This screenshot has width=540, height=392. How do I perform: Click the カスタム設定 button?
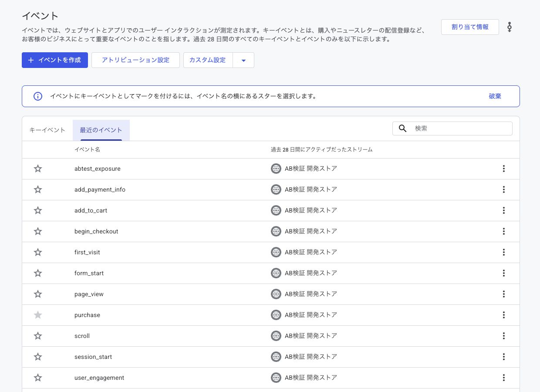[x=208, y=60]
